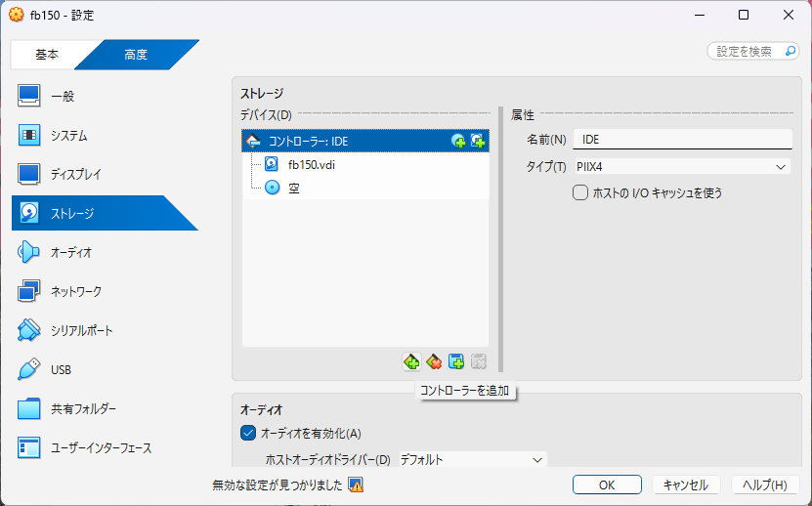Click the コントローラーを追加 toolbar icon
812x506 pixels.
tap(411, 361)
